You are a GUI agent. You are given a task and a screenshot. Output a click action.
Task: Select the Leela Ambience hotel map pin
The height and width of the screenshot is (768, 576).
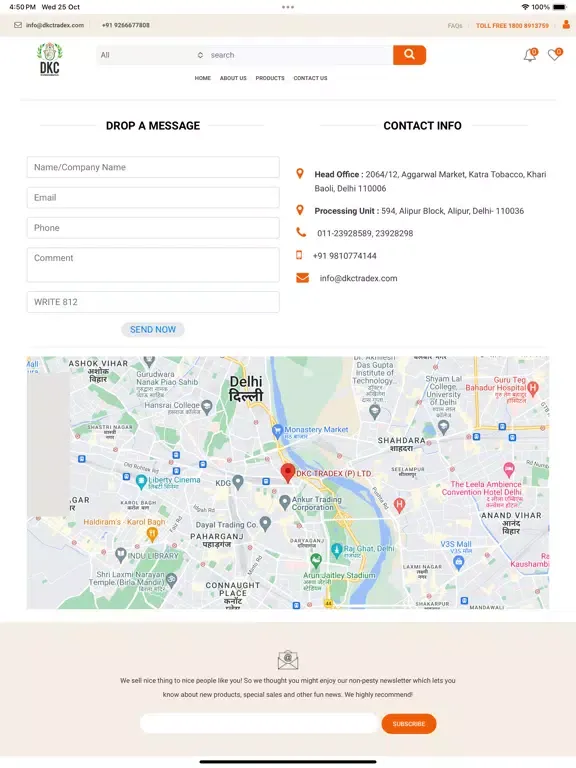(509, 470)
